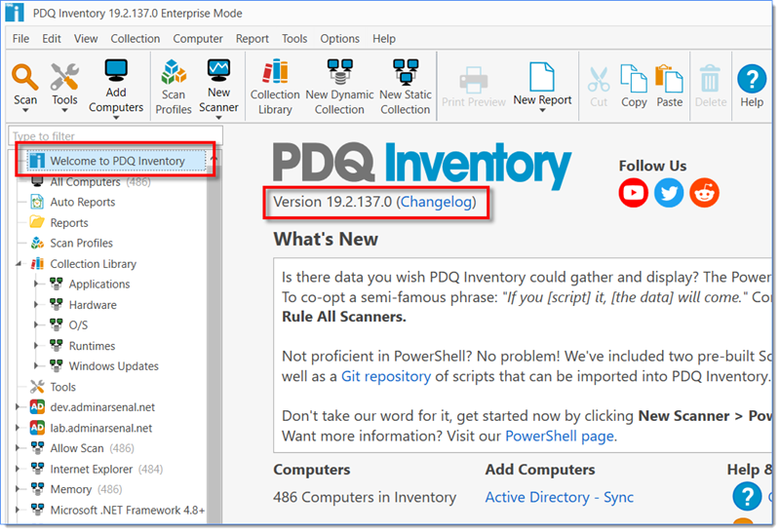Open the Options menu

339,38
